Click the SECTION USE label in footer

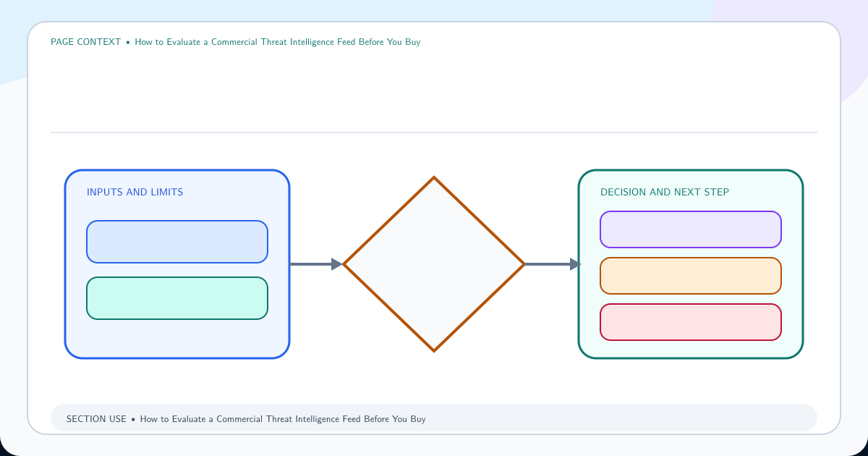coord(96,419)
